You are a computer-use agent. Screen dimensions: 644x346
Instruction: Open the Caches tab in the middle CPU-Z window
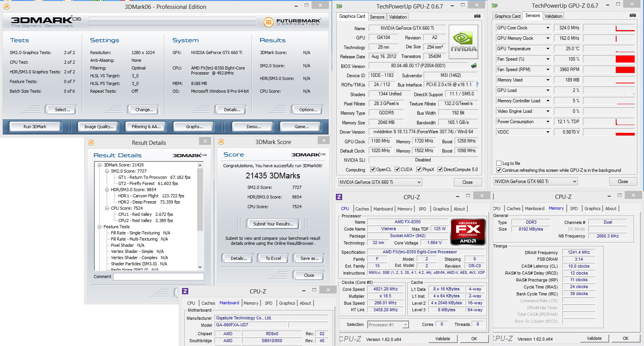362,209
